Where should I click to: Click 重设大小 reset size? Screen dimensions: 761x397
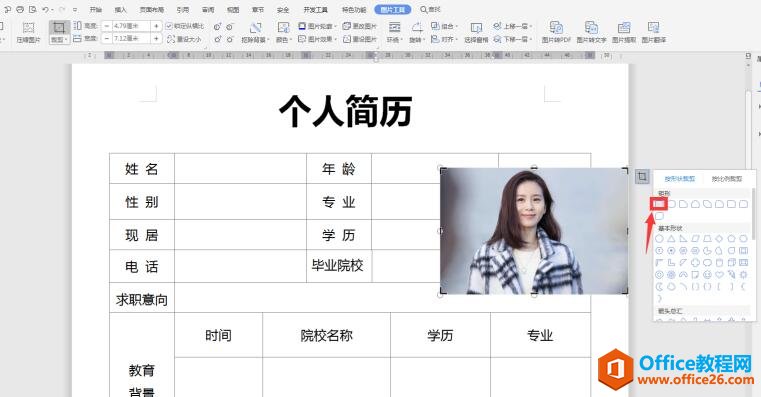[x=184, y=39]
